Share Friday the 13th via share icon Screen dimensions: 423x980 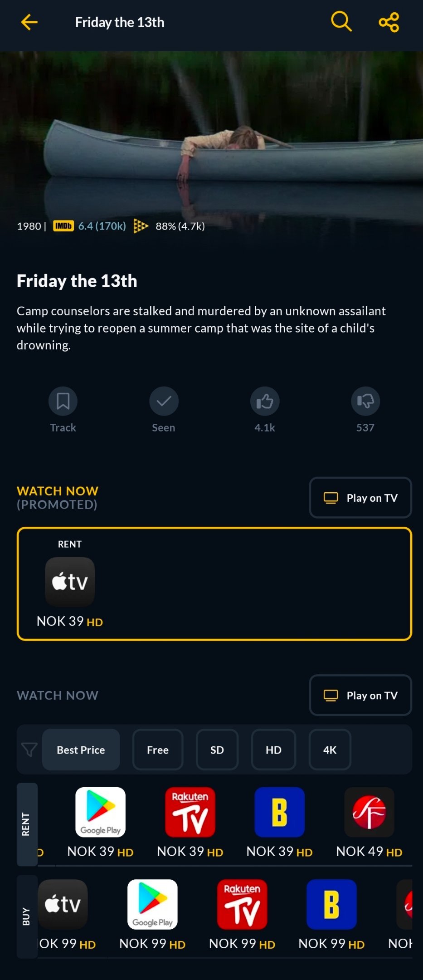pos(389,22)
